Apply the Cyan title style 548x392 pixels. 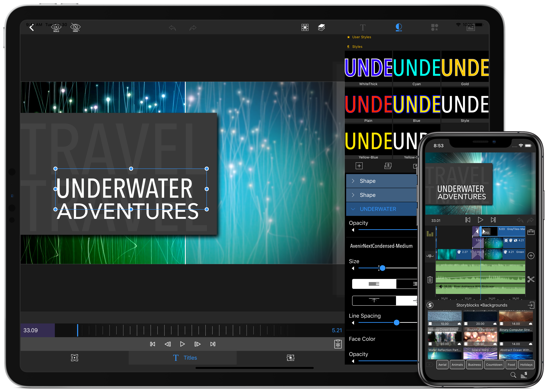click(x=417, y=69)
